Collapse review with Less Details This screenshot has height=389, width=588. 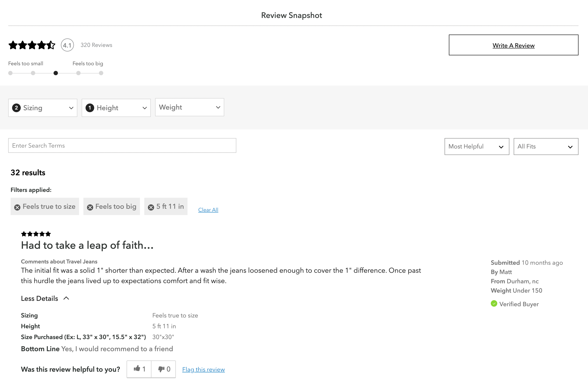tap(45, 298)
